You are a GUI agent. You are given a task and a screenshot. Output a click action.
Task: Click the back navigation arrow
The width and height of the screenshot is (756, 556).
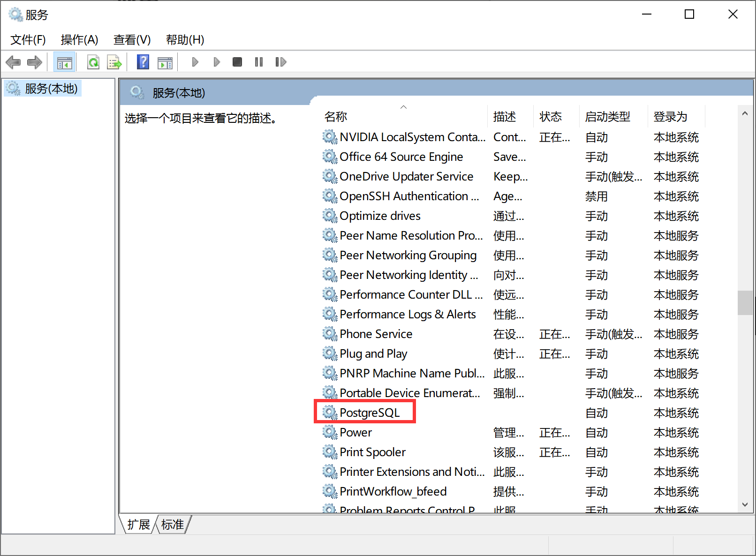13,61
